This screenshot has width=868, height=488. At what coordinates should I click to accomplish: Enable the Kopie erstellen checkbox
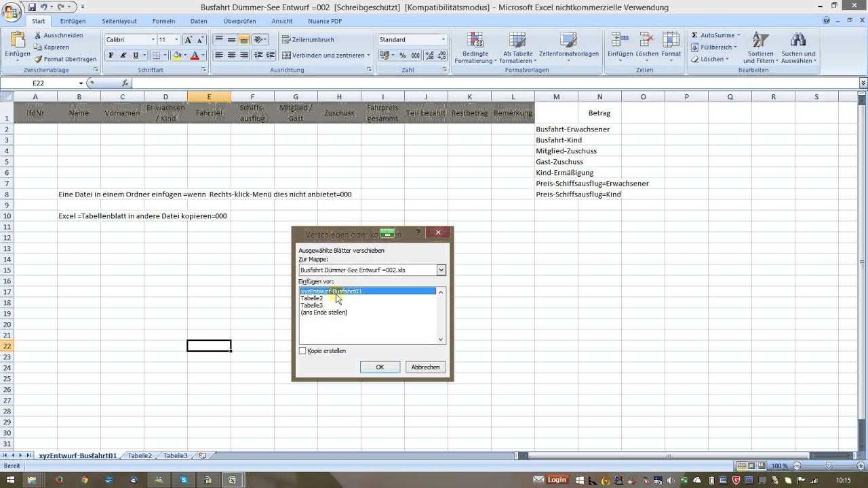302,351
